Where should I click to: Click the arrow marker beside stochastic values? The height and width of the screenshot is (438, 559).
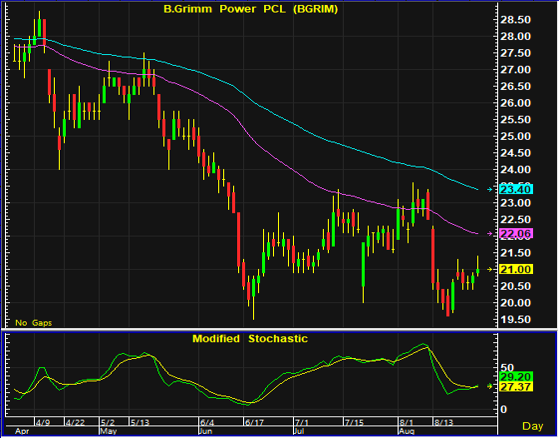(x=490, y=386)
